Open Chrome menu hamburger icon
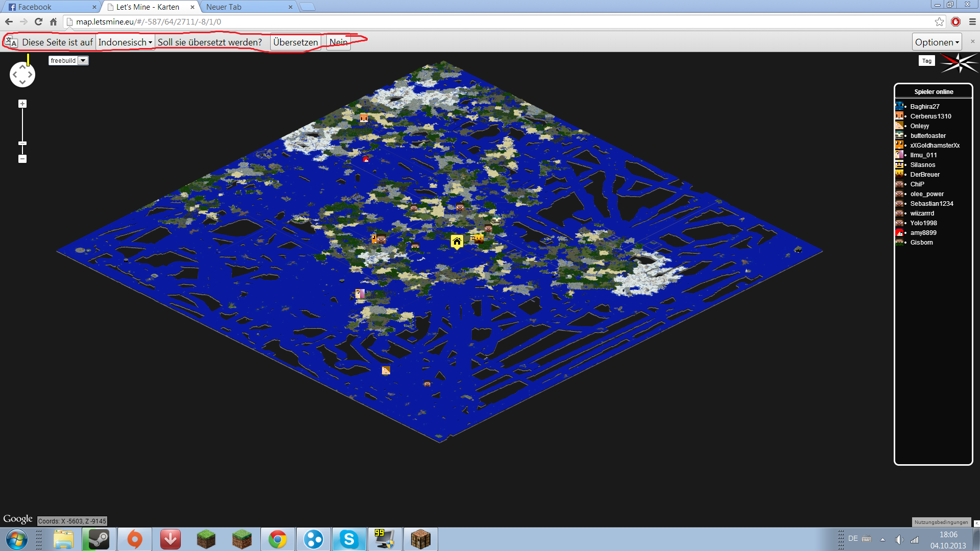The height and width of the screenshot is (551, 980). pyautogui.click(x=972, y=21)
